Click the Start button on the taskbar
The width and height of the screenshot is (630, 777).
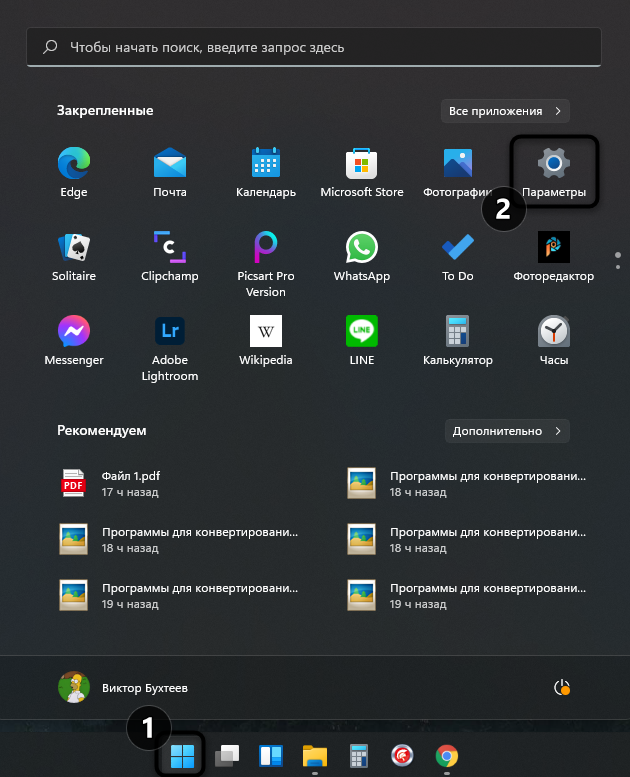coord(182,756)
